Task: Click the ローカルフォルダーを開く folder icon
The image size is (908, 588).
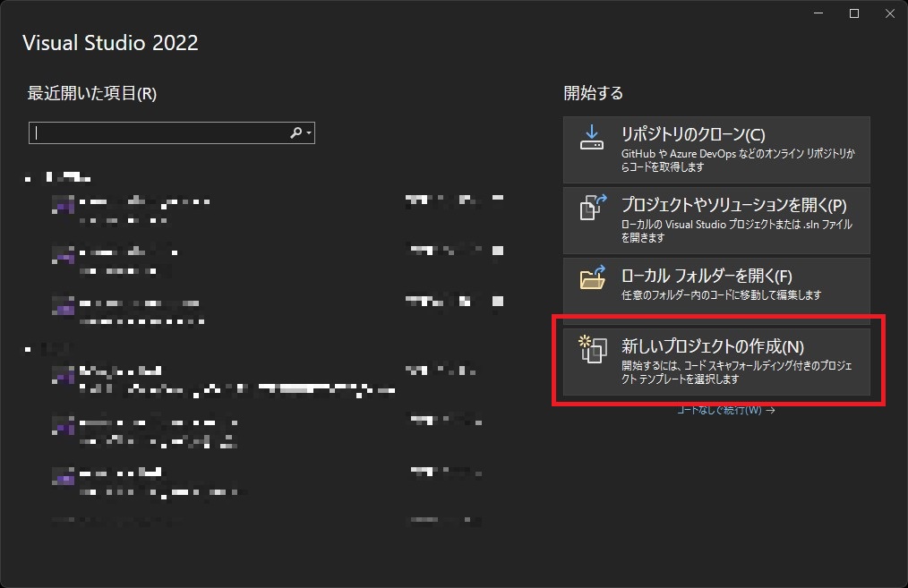Action: [x=591, y=279]
